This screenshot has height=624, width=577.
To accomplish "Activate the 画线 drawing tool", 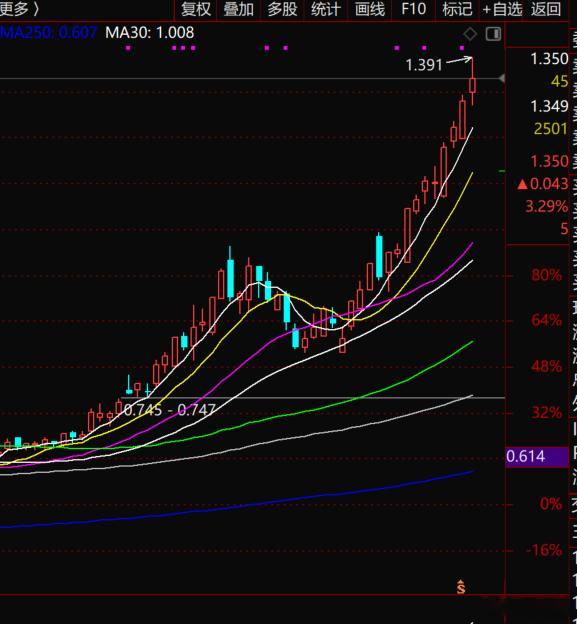I will coord(370,9).
